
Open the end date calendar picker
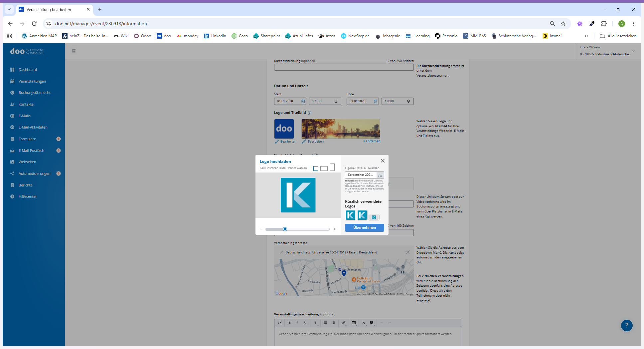[376, 101]
